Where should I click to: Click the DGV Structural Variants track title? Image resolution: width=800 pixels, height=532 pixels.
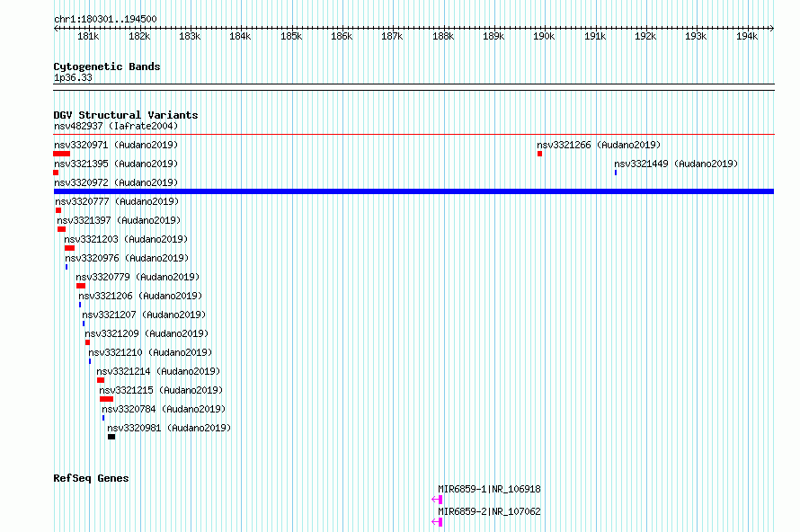126,115
